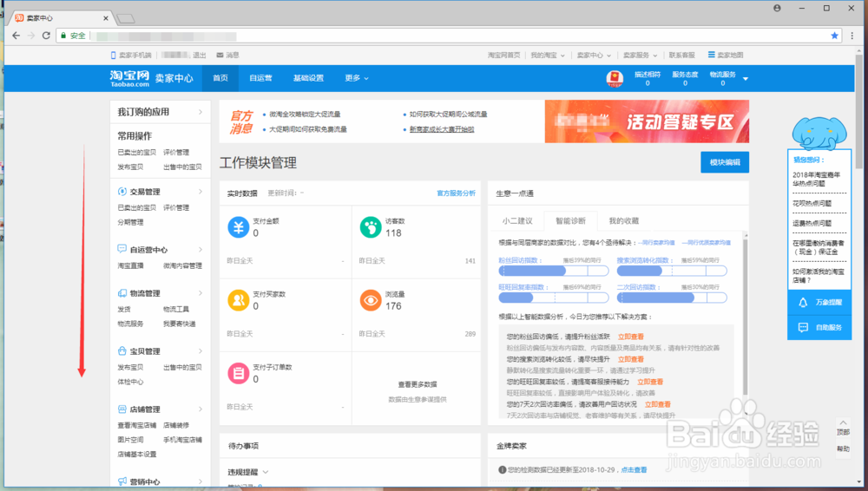Click the 交易管理 sidebar icon
This screenshot has width=868, height=491.
pyautogui.click(x=122, y=192)
